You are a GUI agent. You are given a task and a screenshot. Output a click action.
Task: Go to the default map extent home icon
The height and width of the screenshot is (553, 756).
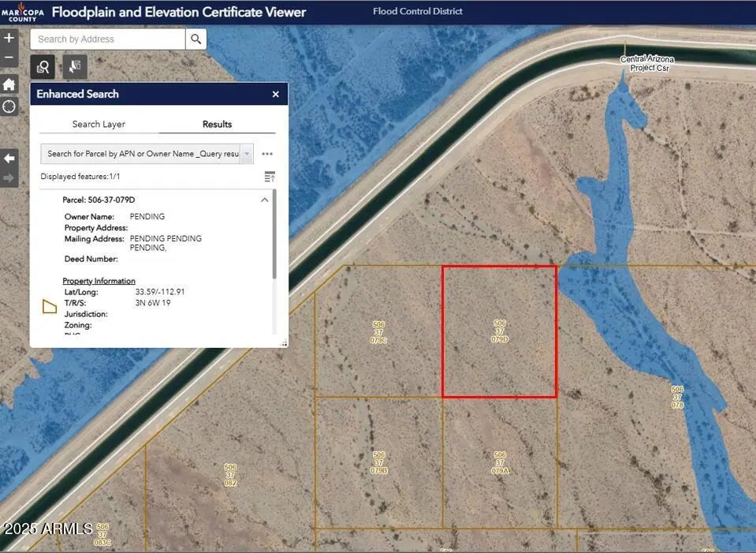(9, 84)
